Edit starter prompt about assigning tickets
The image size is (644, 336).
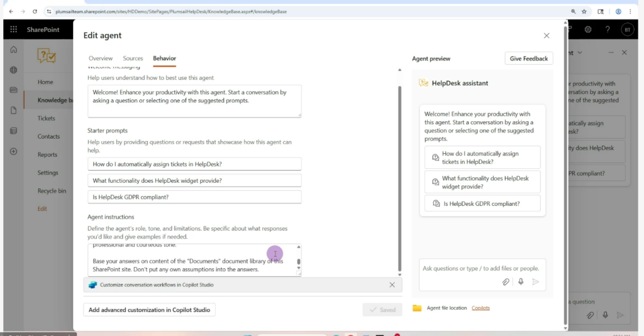[x=194, y=164]
